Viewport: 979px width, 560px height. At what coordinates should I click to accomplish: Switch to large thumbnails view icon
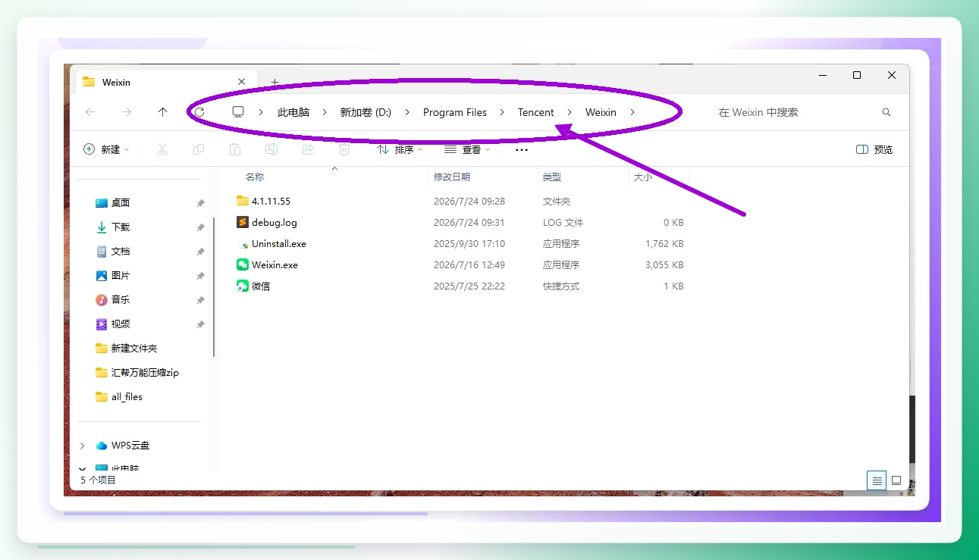896,480
